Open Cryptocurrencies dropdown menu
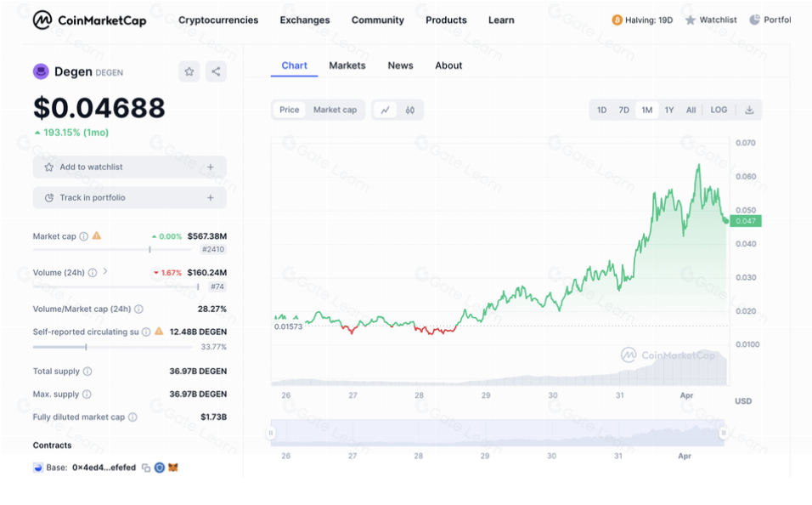The width and height of the screenshot is (812, 505). point(218,20)
